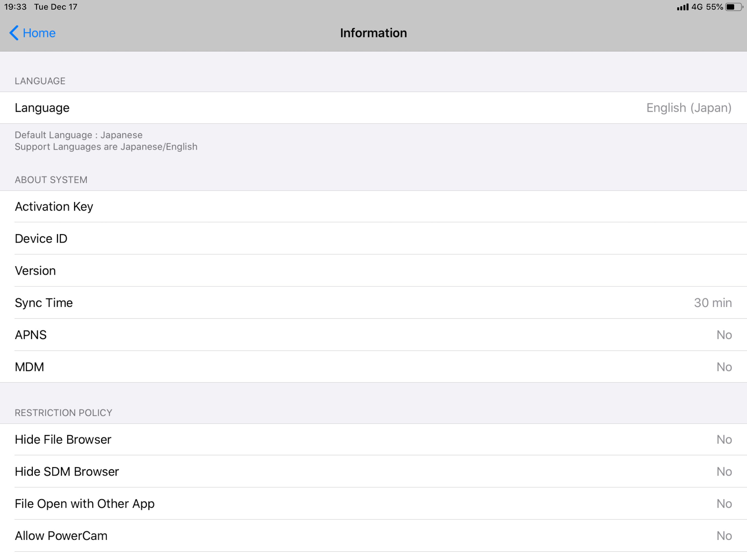The image size is (747, 560).
Task: Tap the 19:33 clock in status bar
Action: 15,7
